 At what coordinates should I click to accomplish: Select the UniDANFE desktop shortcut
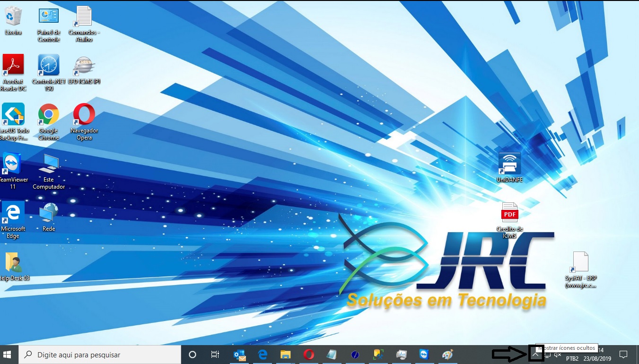pyautogui.click(x=509, y=167)
